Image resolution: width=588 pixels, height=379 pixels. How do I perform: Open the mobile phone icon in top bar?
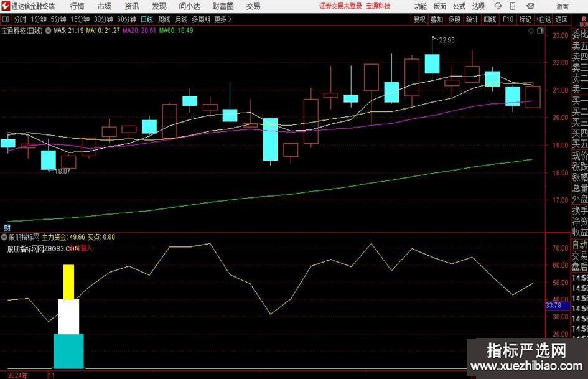click(513, 6)
